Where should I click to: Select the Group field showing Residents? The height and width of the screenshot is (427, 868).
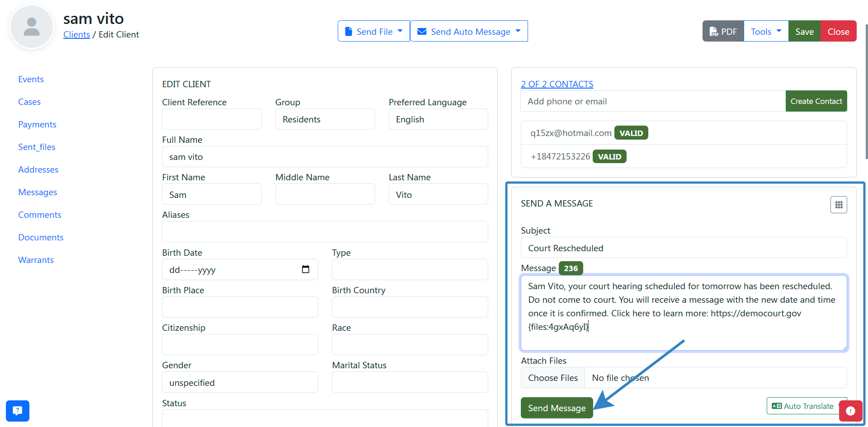tap(325, 119)
